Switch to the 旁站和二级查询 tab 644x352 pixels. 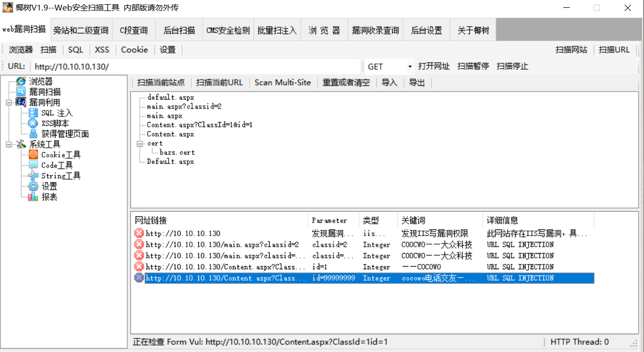(81, 30)
